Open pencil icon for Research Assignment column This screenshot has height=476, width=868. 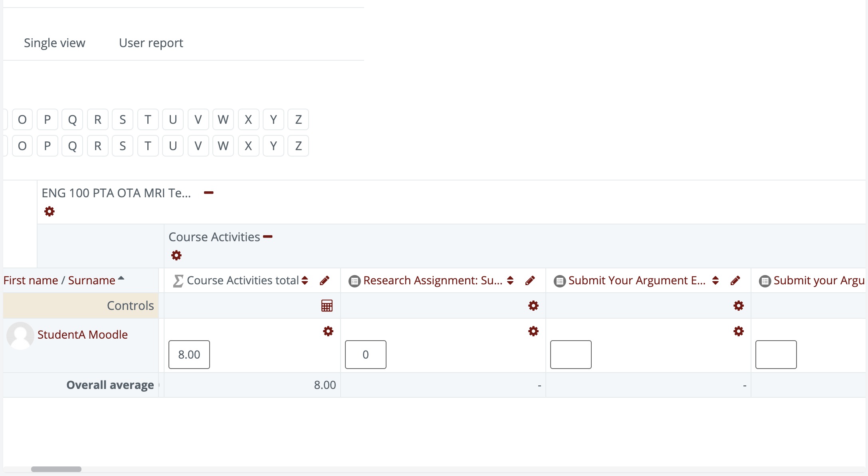pos(530,280)
